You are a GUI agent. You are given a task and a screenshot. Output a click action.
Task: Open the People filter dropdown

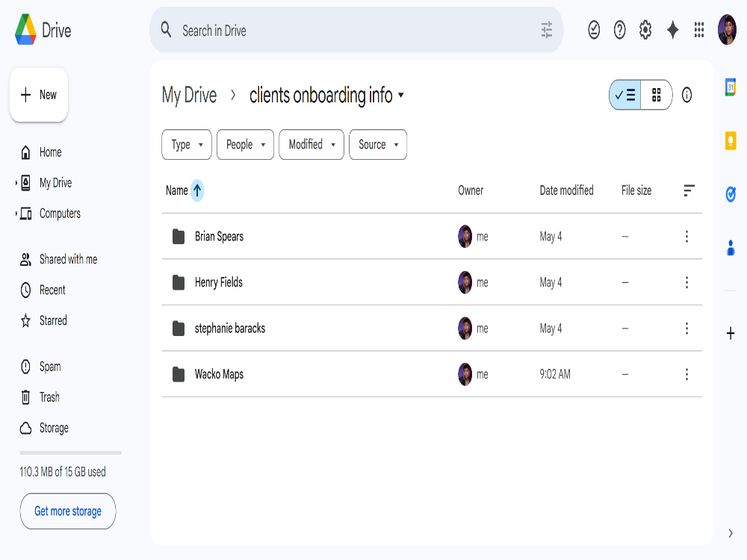(245, 144)
